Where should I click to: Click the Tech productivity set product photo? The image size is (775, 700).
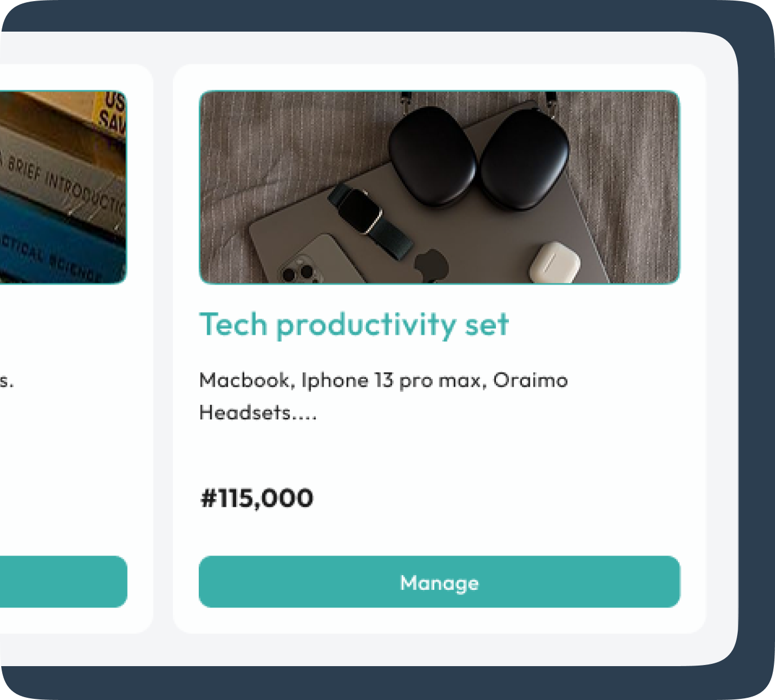point(441,186)
